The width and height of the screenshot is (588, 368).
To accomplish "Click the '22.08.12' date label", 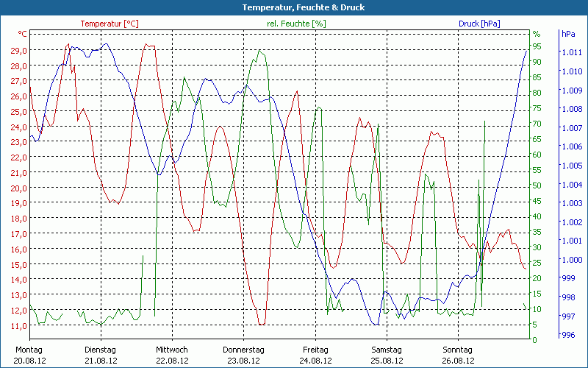I will pyautogui.click(x=172, y=361).
